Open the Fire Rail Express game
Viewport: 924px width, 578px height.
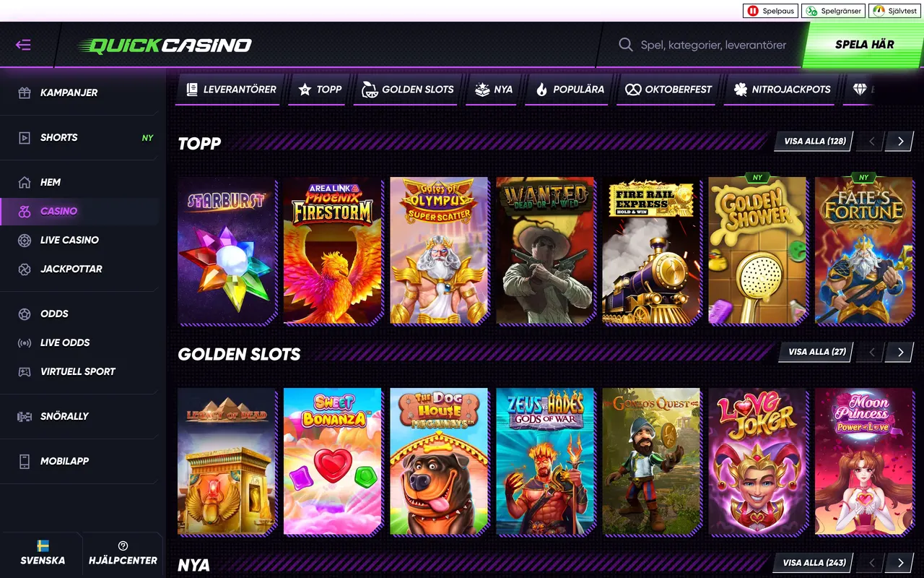tap(652, 251)
